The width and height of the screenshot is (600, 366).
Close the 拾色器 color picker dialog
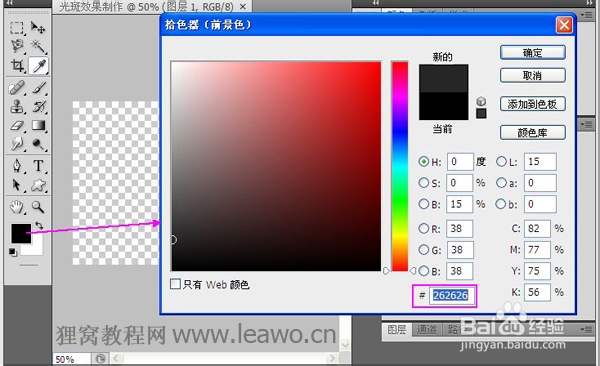point(564,25)
